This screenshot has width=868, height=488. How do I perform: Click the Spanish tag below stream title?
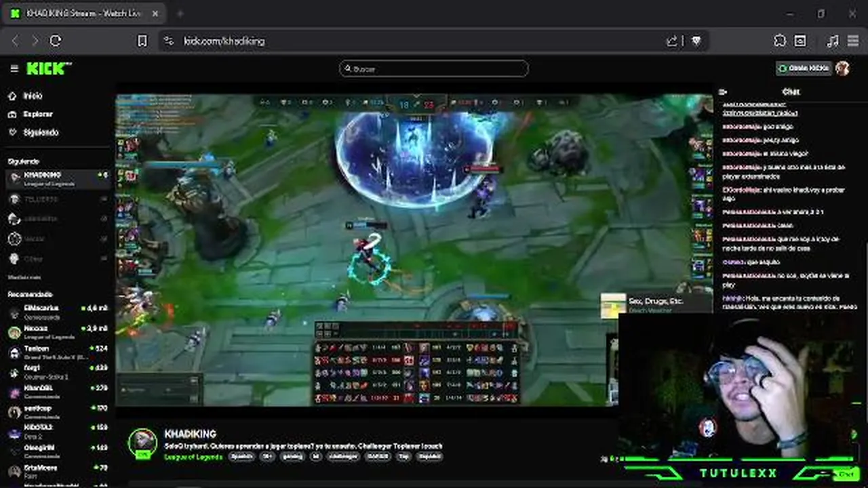tap(241, 457)
